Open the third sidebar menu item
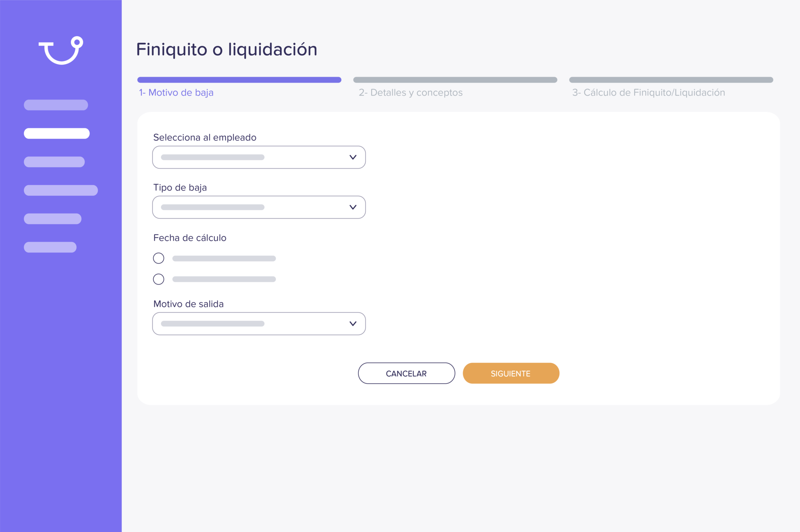This screenshot has height=532, width=800. 54,162
